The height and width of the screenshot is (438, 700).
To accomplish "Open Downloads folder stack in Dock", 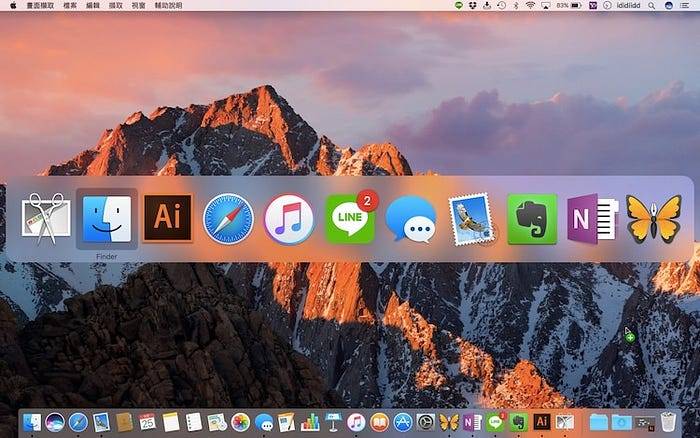I will coord(621,422).
